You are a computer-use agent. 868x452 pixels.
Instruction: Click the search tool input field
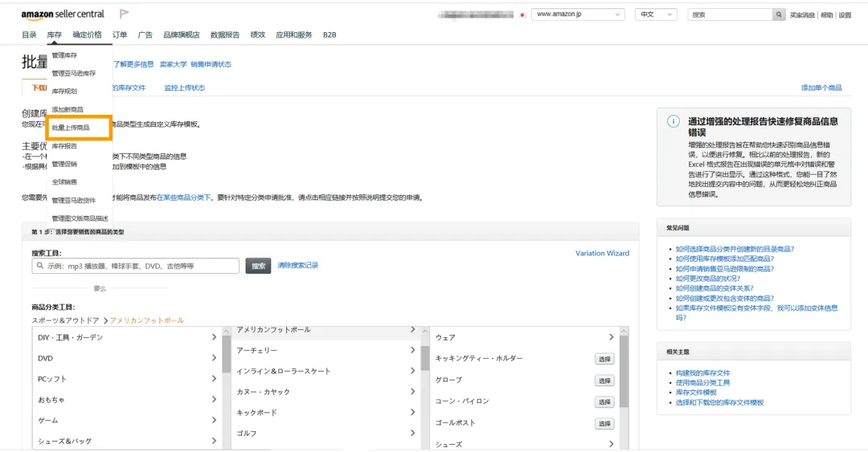pos(136,266)
